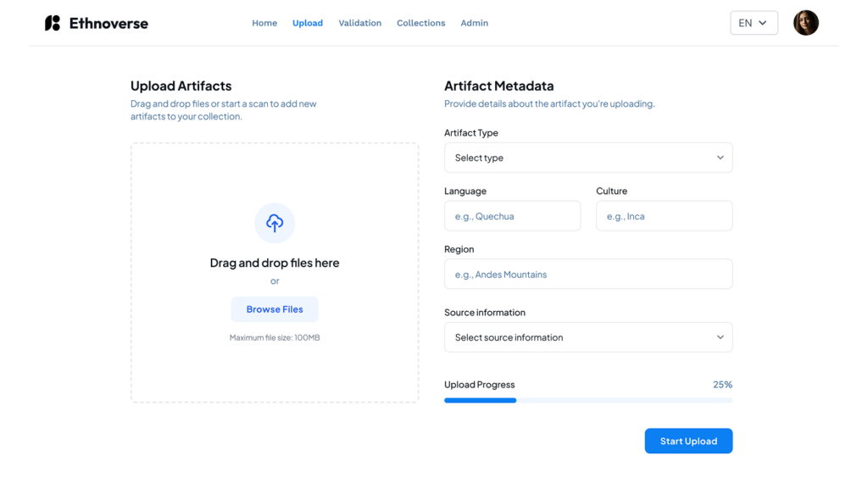Click the Ethnoverse logo icon
This screenshot has height=489, width=868.
[53, 23]
